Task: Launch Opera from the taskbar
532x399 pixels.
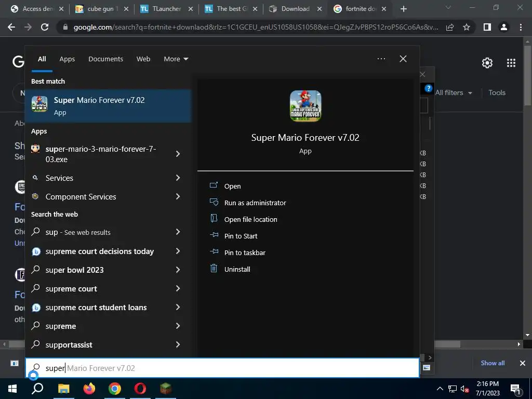Action: (140, 389)
